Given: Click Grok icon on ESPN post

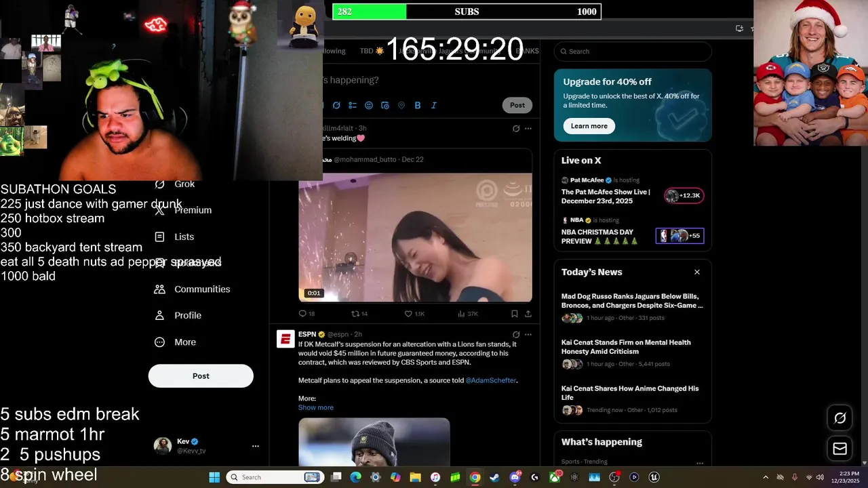Looking at the screenshot, I should tap(516, 334).
